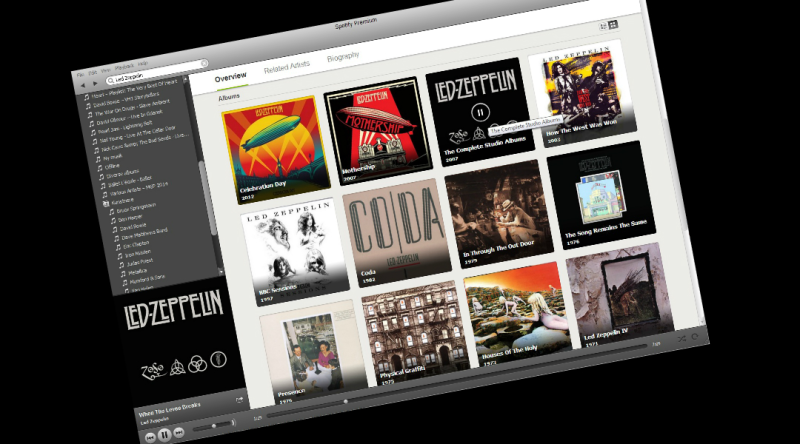Open the File menu

(81, 75)
